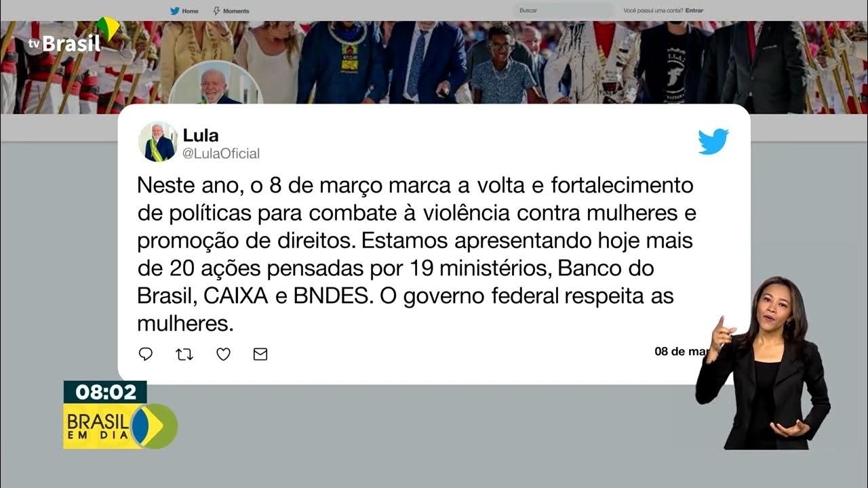Click the blue Twitter bird on tweet card
This screenshot has width=868, height=488.
(x=713, y=141)
